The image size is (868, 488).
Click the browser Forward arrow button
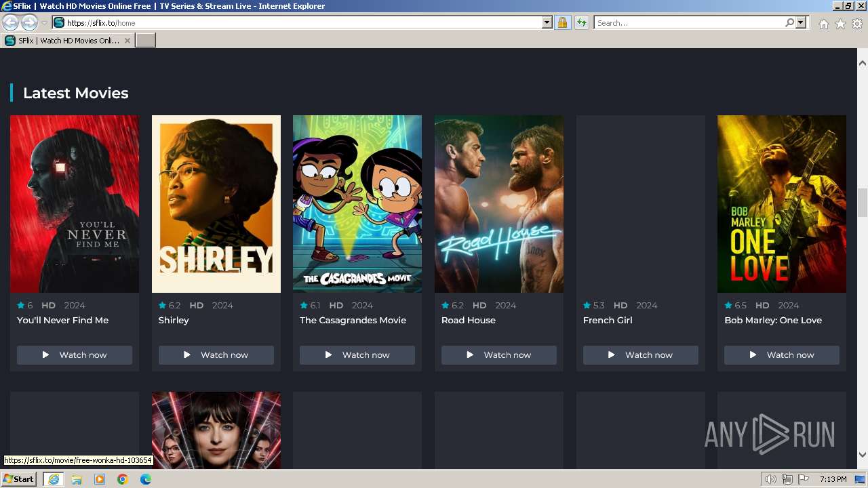pos(29,22)
